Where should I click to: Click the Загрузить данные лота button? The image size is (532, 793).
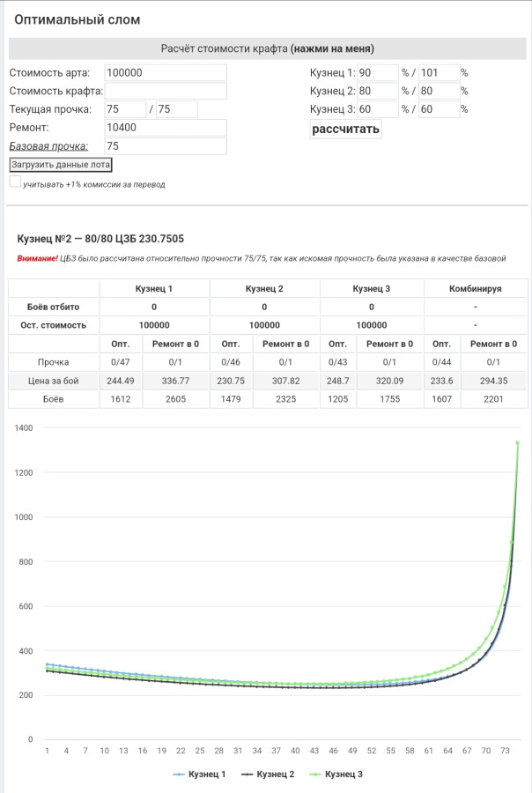(x=61, y=165)
